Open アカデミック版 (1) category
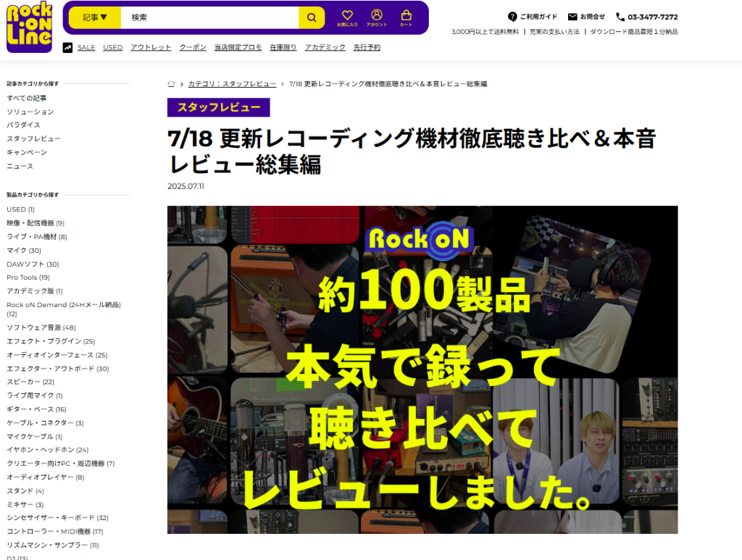This screenshot has height=560, width=742. [35, 291]
